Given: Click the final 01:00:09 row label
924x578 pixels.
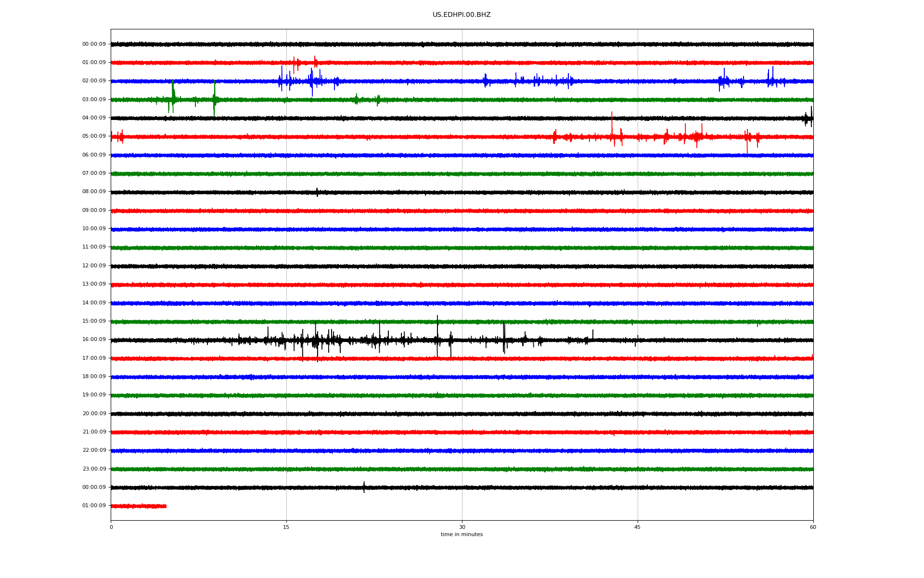Looking at the screenshot, I should point(94,506).
